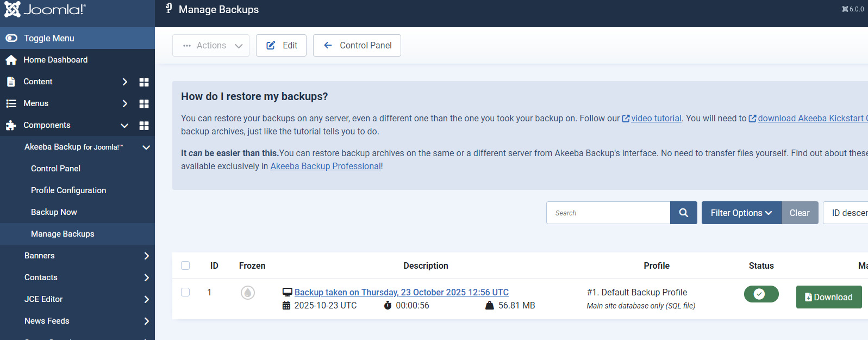The width and height of the screenshot is (868, 340).
Task: Click the Home Dashboard house icon
Action: [11, 60]
